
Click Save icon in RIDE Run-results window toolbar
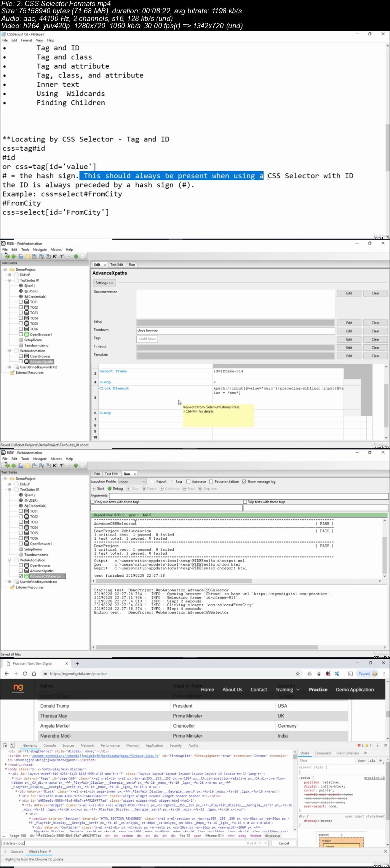click(35, 466)
